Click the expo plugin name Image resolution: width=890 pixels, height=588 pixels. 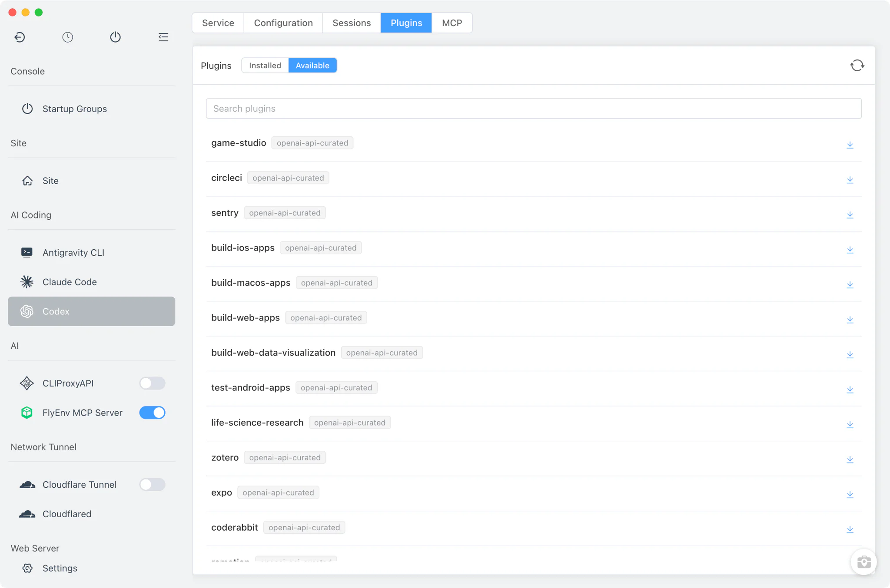(222, 492)
